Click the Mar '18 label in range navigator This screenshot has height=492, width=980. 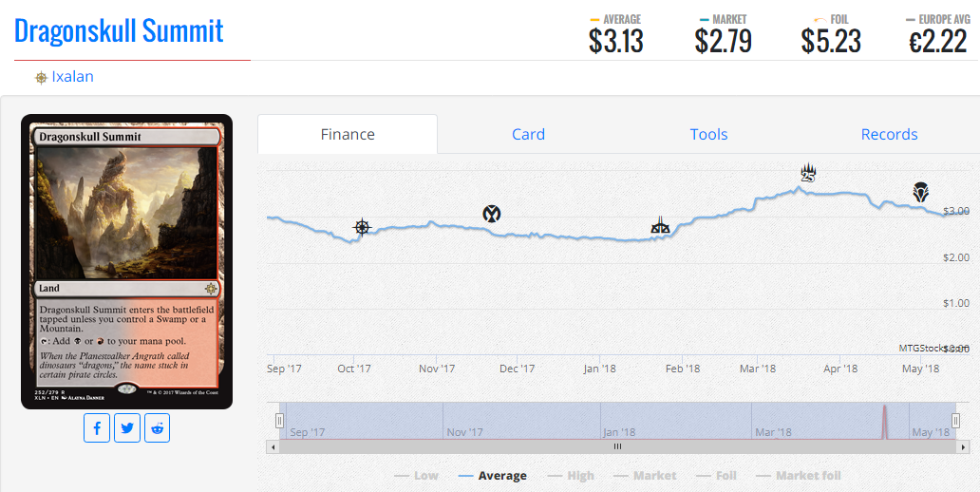pyautogui.click(x=773, y=432)
